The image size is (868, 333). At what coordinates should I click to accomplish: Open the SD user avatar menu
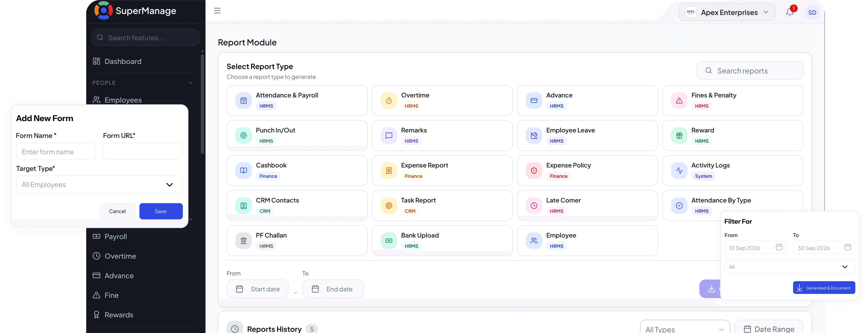pos(812,12)
